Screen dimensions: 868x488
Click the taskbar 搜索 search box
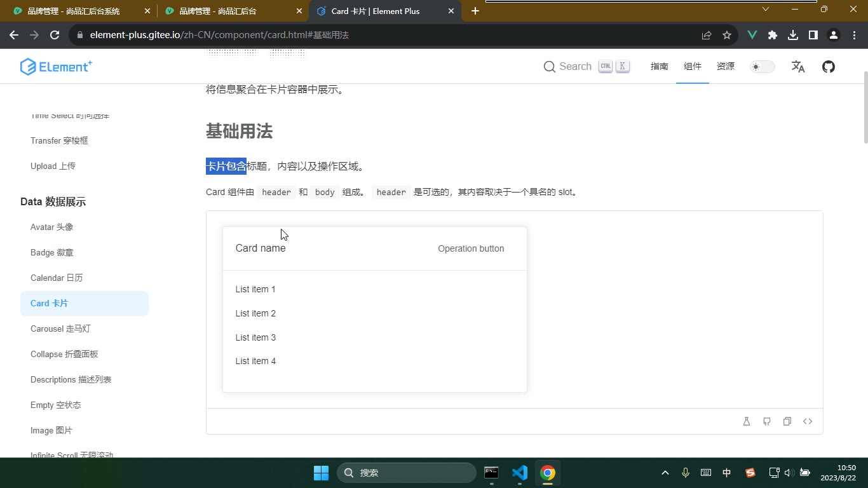[x=407, y=473]
